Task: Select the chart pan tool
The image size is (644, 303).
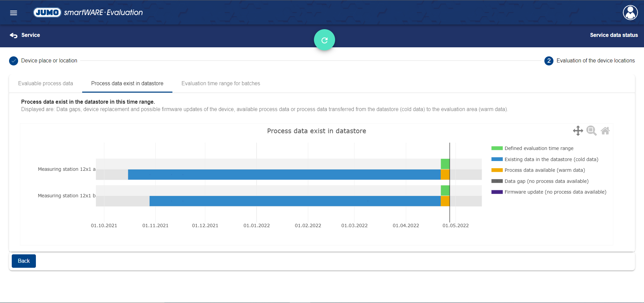Action: pyautogui.click(x=578, y=131)
